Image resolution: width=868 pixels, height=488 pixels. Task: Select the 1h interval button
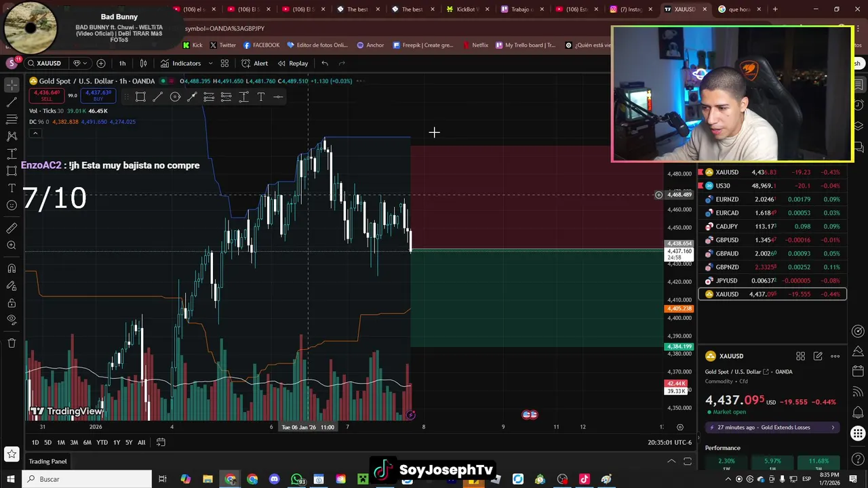click(x=122, y=63)
